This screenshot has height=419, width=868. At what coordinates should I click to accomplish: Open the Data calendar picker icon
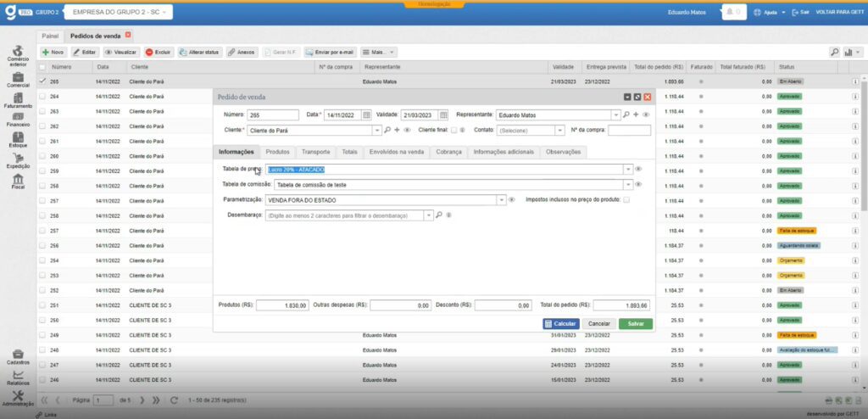coord(366,115)
